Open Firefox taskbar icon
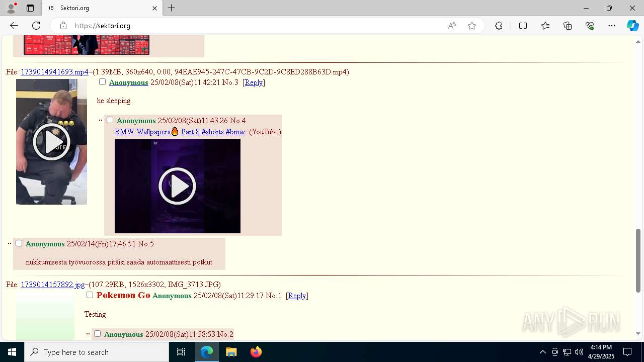 (256, 352)
